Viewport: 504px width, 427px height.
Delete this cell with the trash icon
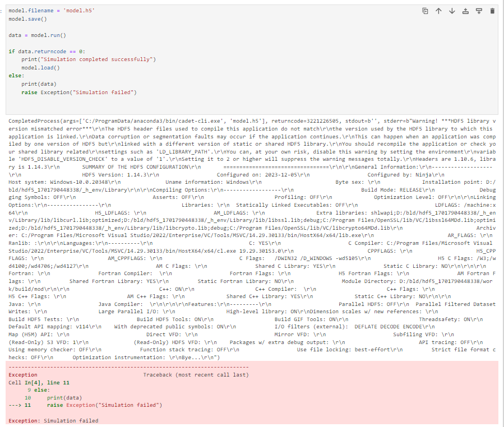492,11
